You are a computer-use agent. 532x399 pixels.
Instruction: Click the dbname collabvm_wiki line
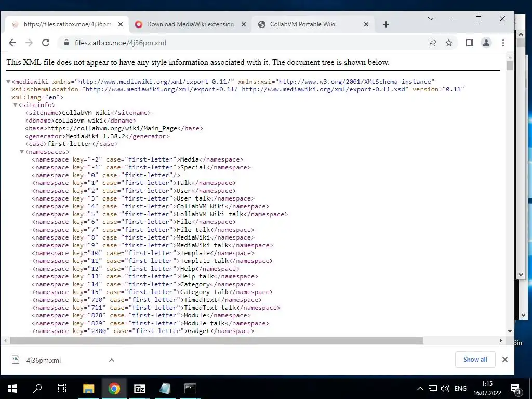pos(81,121)
